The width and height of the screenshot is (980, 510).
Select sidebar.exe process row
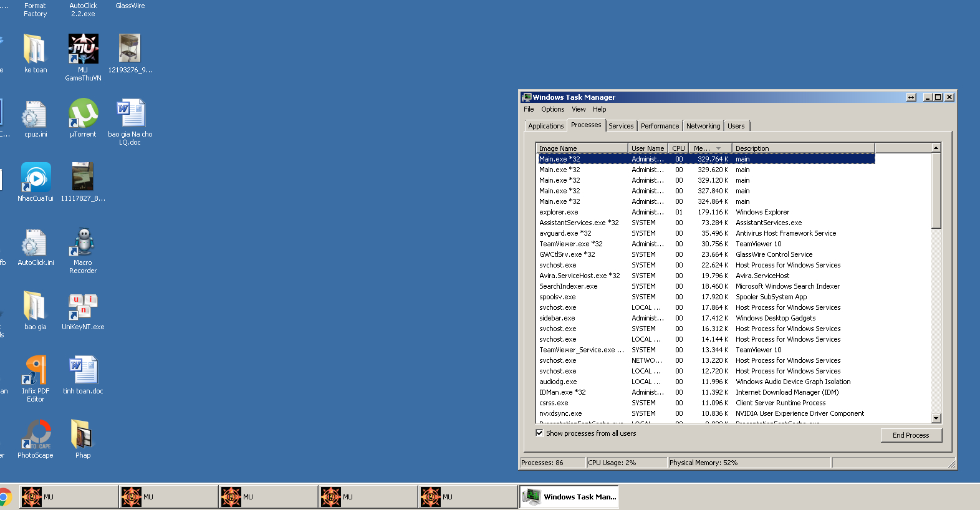tap(706, 318)
